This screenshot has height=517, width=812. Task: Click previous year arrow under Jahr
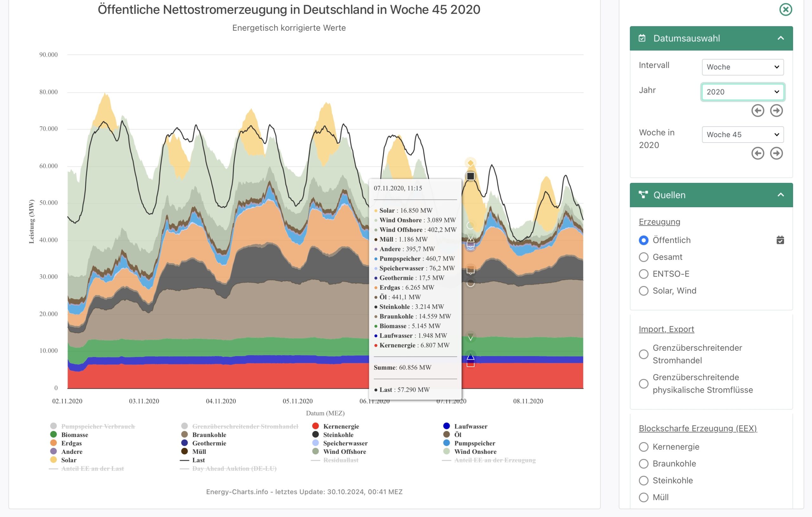[757, 111]
